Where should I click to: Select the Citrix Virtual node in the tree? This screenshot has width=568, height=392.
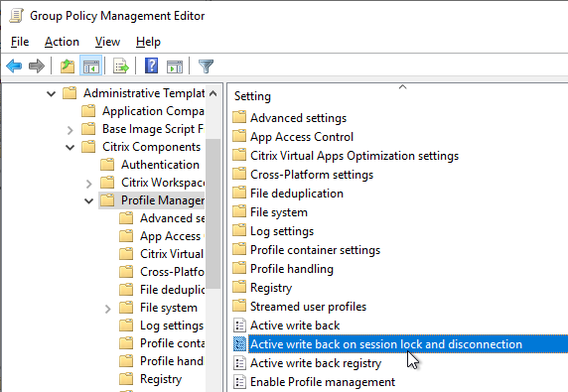click(172, 254)
